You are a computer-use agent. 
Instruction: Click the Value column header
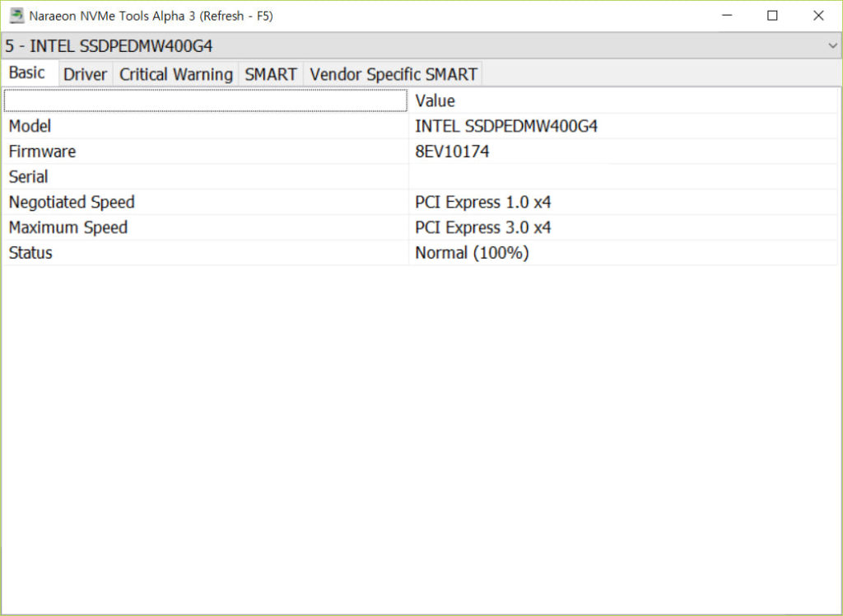tap(624, 100)
